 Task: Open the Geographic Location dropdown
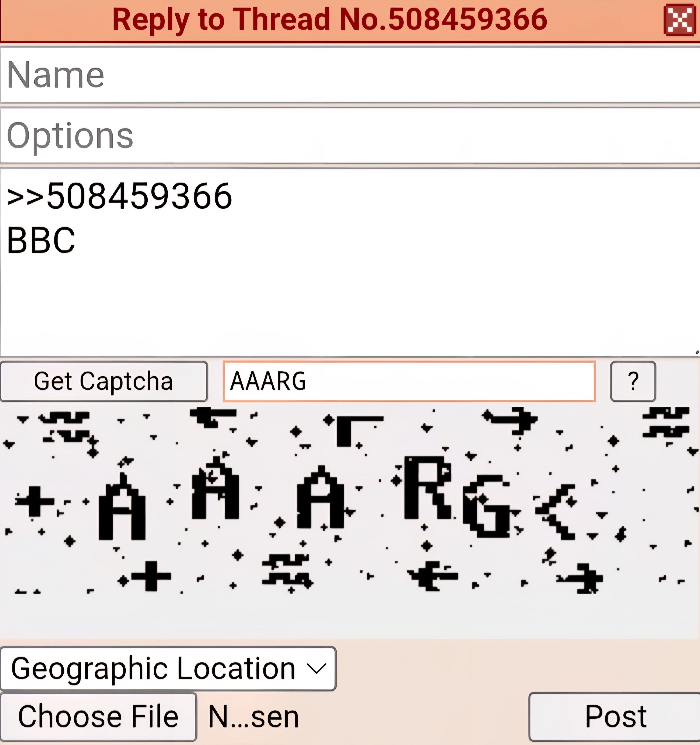point(168,669)
